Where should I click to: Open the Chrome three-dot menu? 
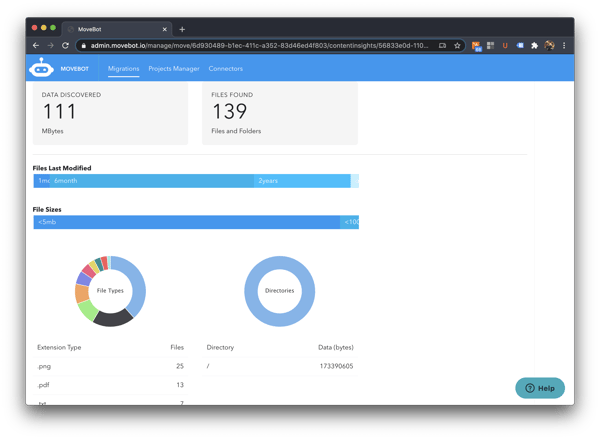(x=564, y=45)
